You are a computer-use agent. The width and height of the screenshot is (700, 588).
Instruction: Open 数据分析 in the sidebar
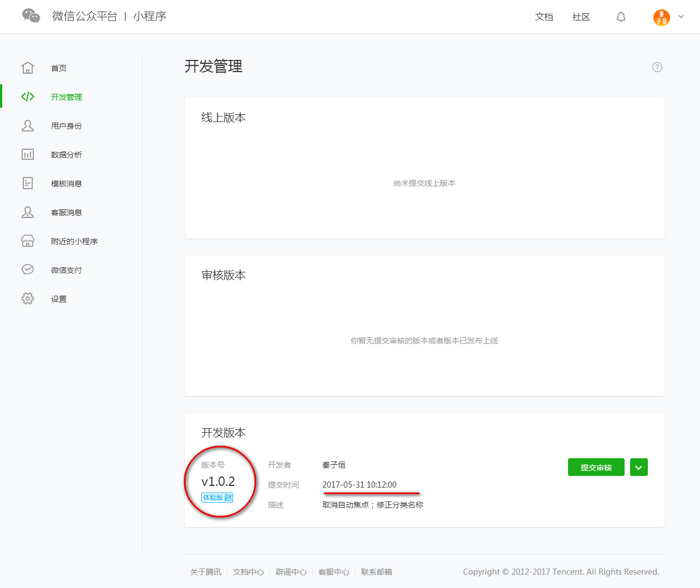tap(67, 155)
